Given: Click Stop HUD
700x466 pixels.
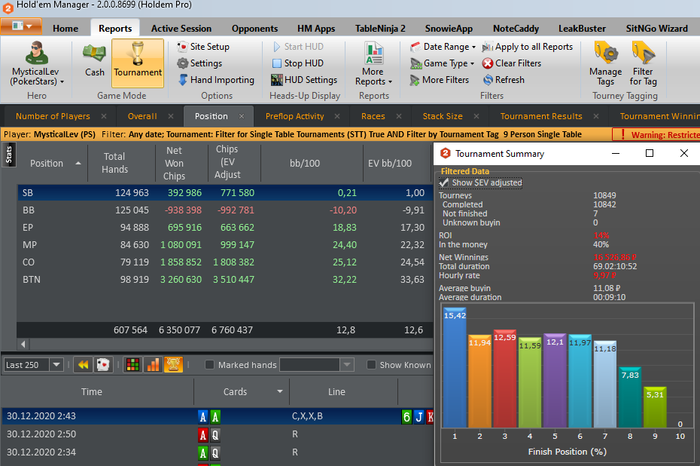Looking at the screenshot, I should [x=298, y=63].
